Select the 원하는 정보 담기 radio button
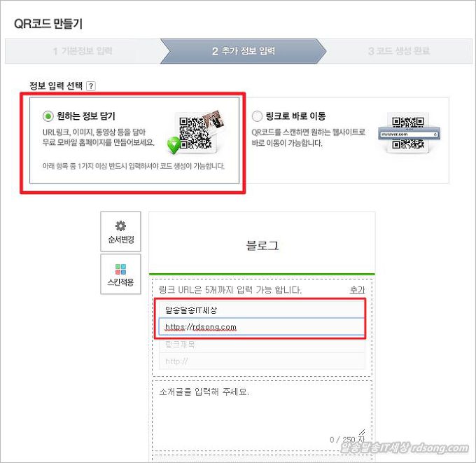The height and width of the screenshot is (463, 476). (x=48, y=116)
